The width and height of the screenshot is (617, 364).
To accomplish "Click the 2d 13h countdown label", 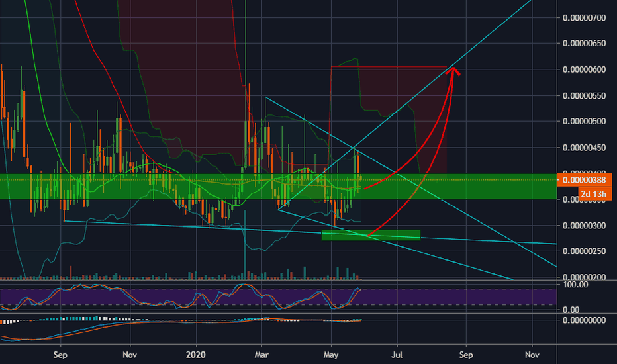I will pyautogui.click(x=595, y=194).
